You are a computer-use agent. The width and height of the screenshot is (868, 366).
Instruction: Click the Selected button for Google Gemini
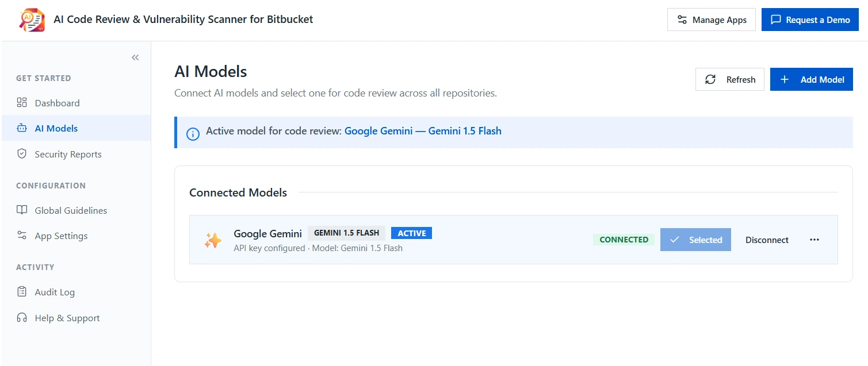(x=695, y=240)
